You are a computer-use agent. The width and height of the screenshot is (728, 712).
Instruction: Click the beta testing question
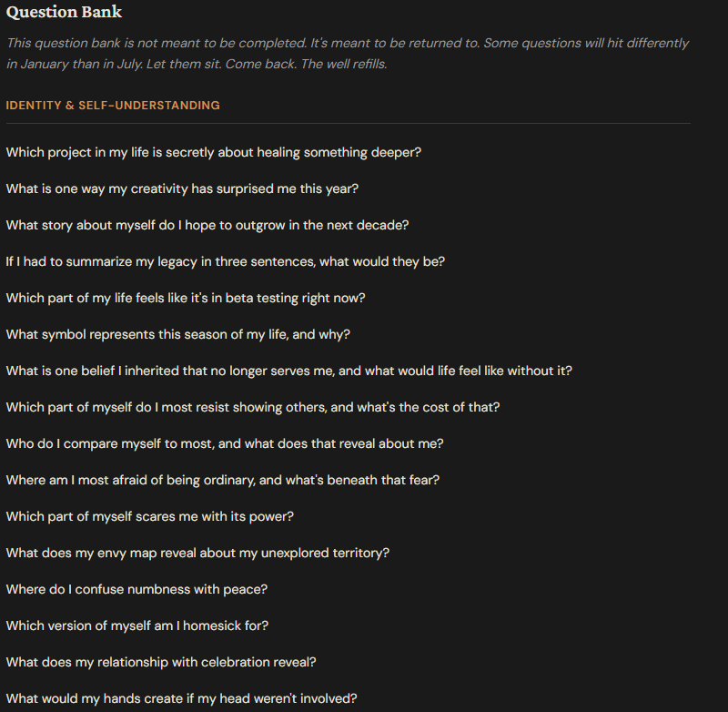[186, 298]
